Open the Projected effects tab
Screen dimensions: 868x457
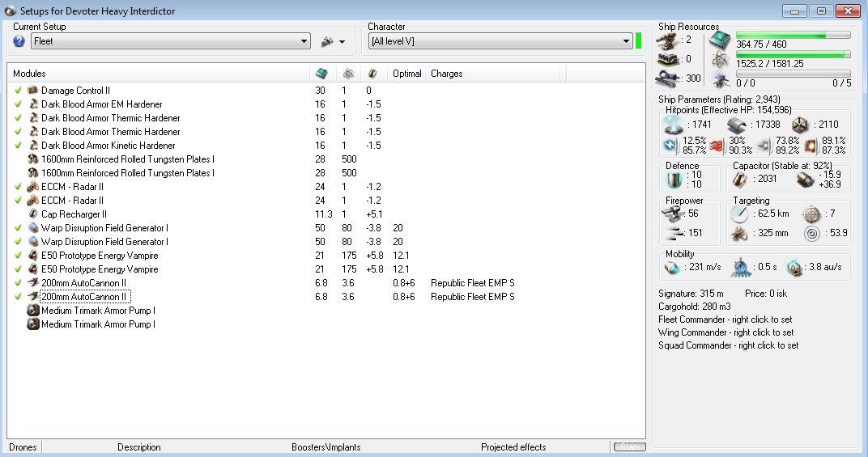pyautogui.click(x=513, y=447)
